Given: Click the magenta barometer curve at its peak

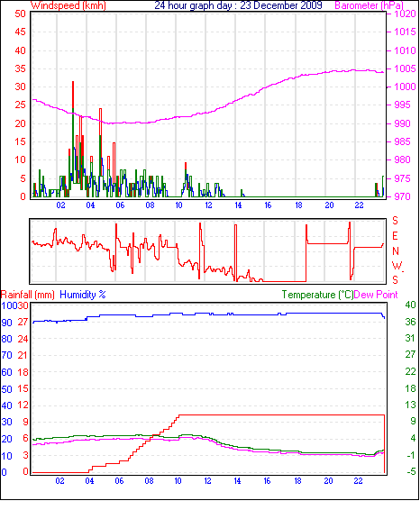Looking at the screenshot, I should point(354,69).
